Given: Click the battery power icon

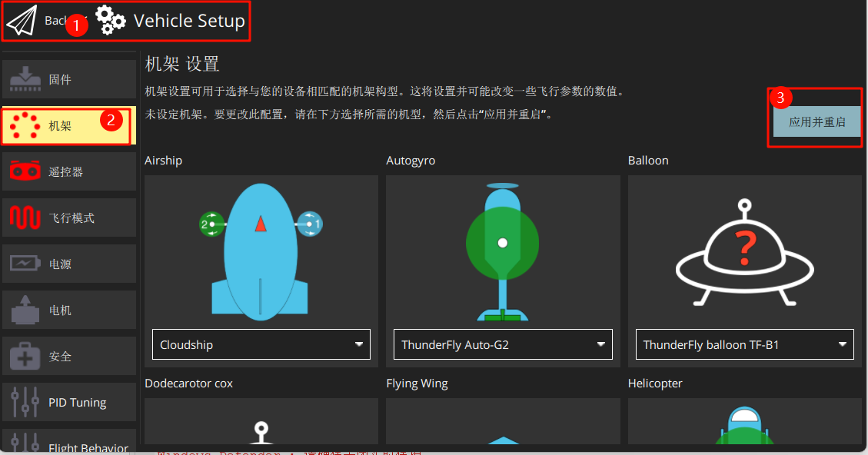Looking at the screenshot, I should (25, 264).
